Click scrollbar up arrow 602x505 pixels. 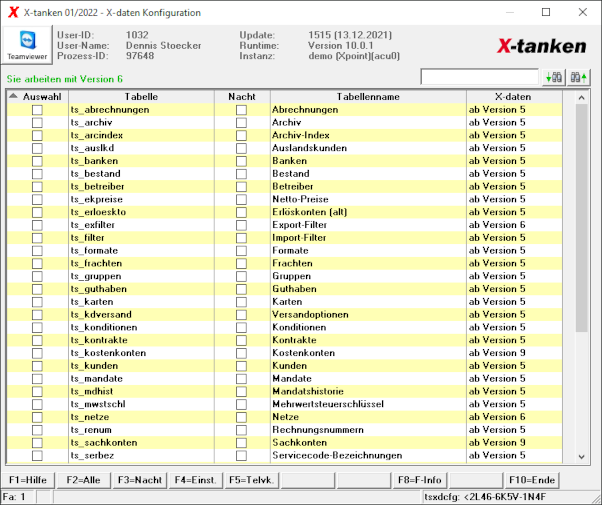(x=581, y=98)
